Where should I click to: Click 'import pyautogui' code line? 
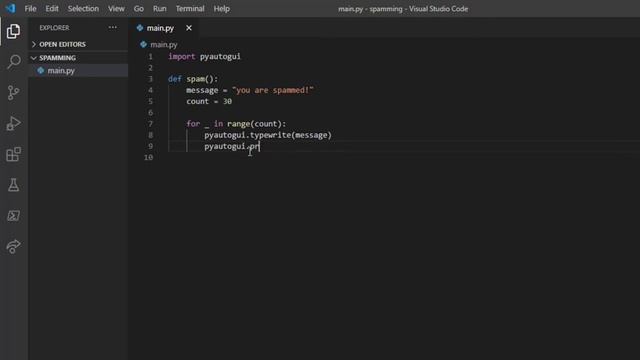[x=204, y=56]
